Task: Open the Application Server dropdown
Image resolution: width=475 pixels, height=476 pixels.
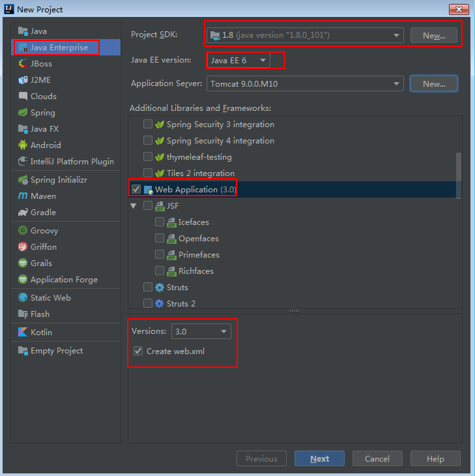Action: 305,83
